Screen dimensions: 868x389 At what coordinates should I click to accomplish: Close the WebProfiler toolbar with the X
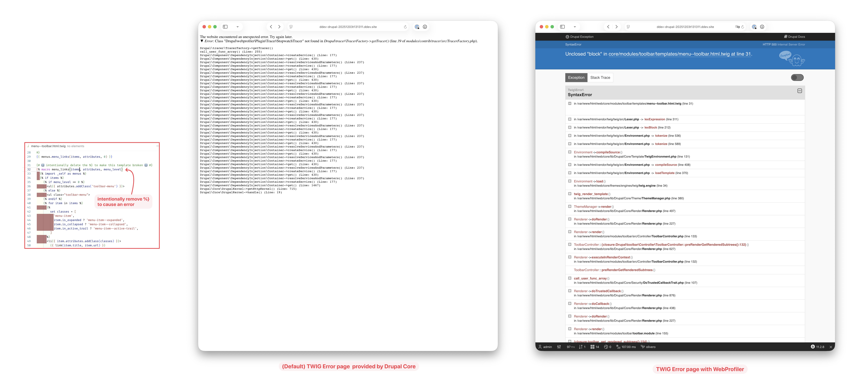point(831,347)
